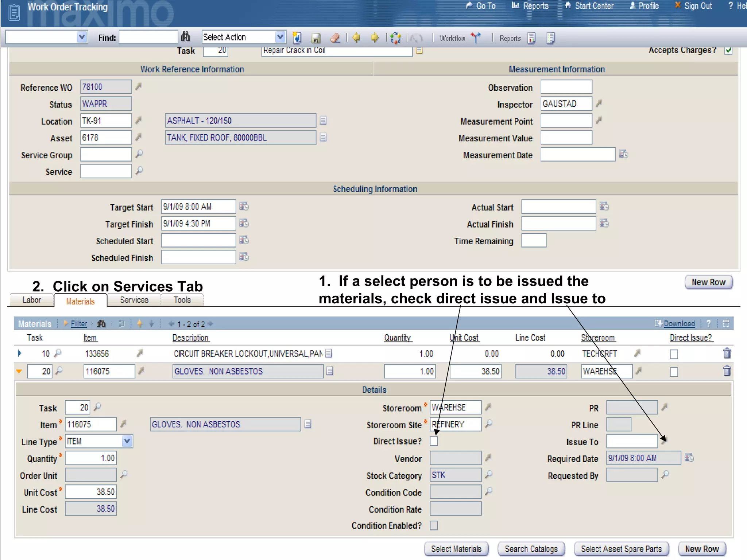This screenshot has width=747, height=560.
Task: Open the Asset 6178 detail menu arrow
Action: pyautogui.click(x=138, y=137)
